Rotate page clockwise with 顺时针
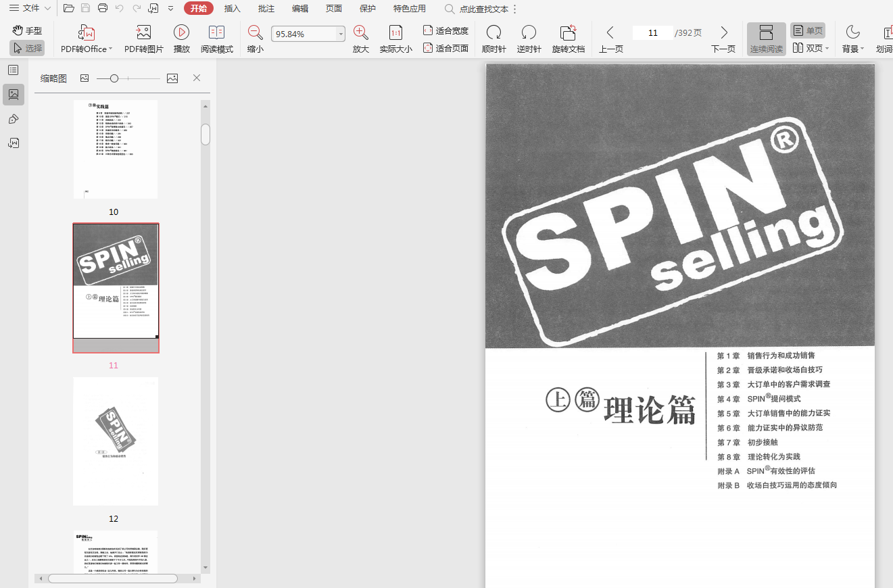This screenshot has width=893, height=588. [493, 32]
